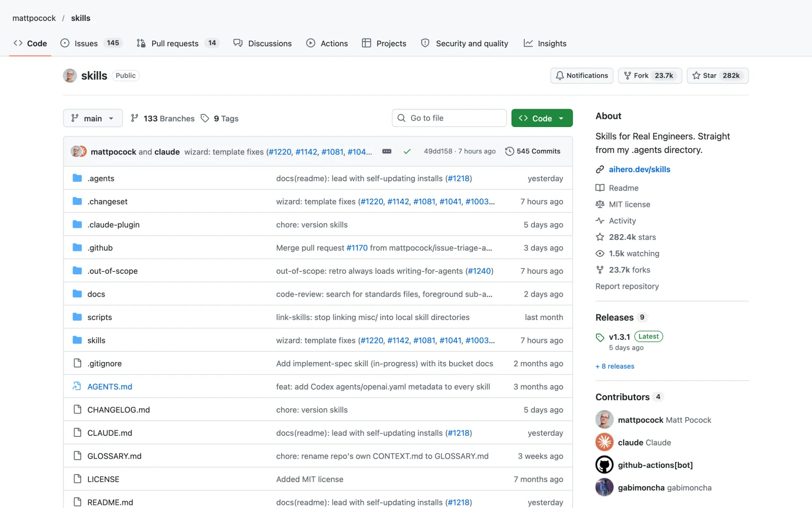Click the Readme book icon

coord(600,187)
